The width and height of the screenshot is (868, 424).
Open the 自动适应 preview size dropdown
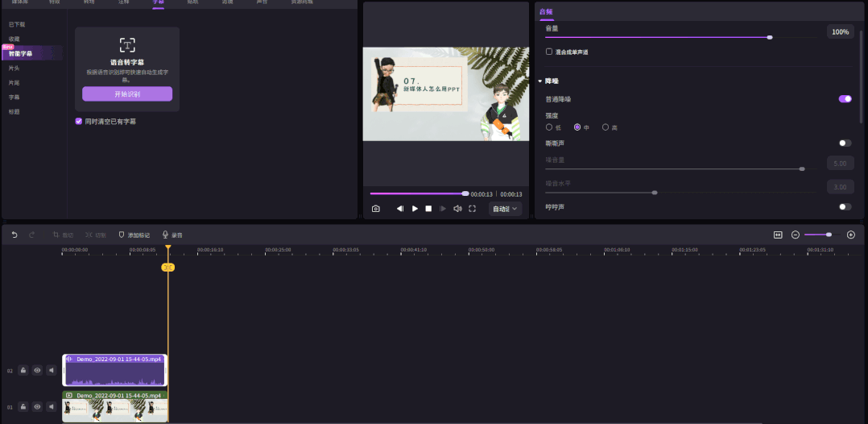[x=505, y=209]
